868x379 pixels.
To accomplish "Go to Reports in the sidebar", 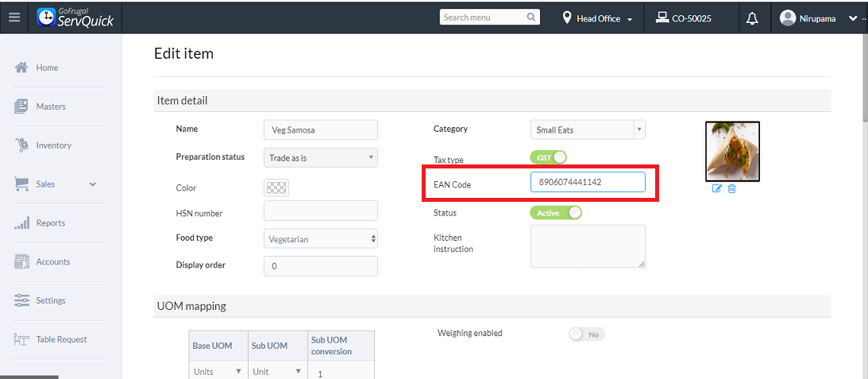I will tap(50, 223).
